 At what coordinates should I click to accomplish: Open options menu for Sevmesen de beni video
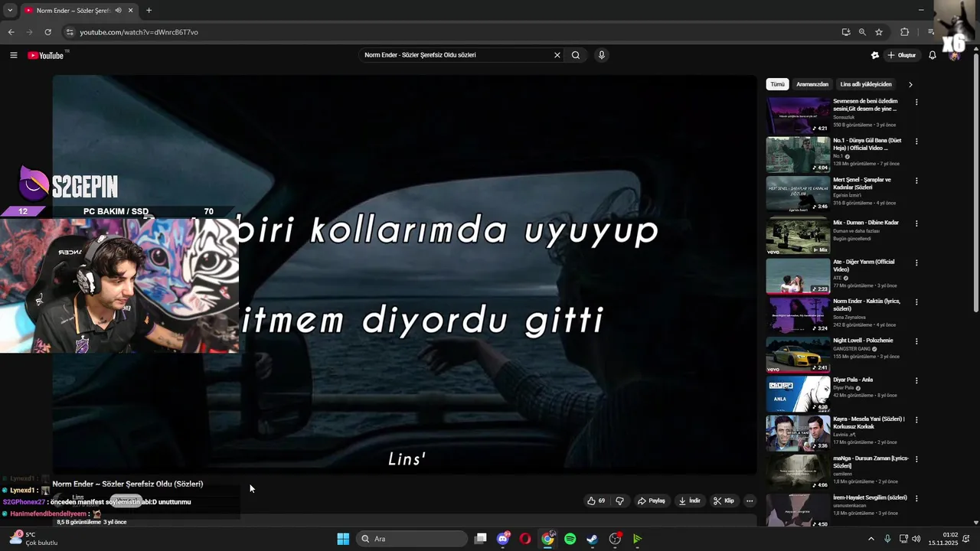tap(916, 102)
